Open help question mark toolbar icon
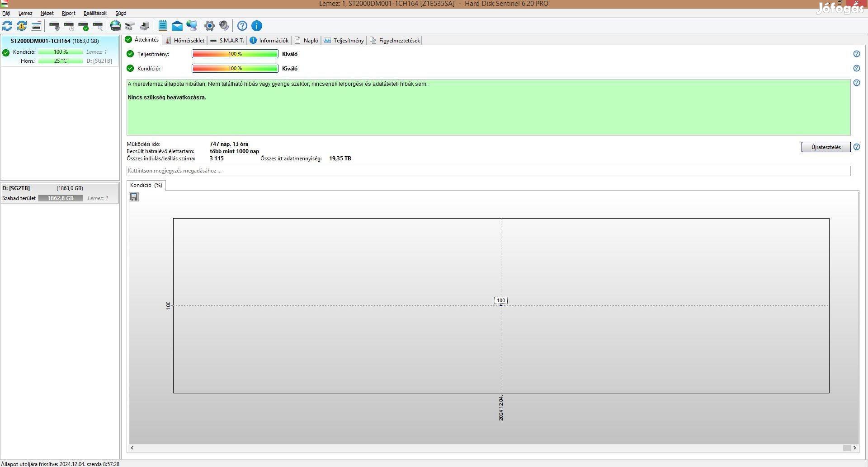Viewport: 868px width, 467px height. click(242, 26)
